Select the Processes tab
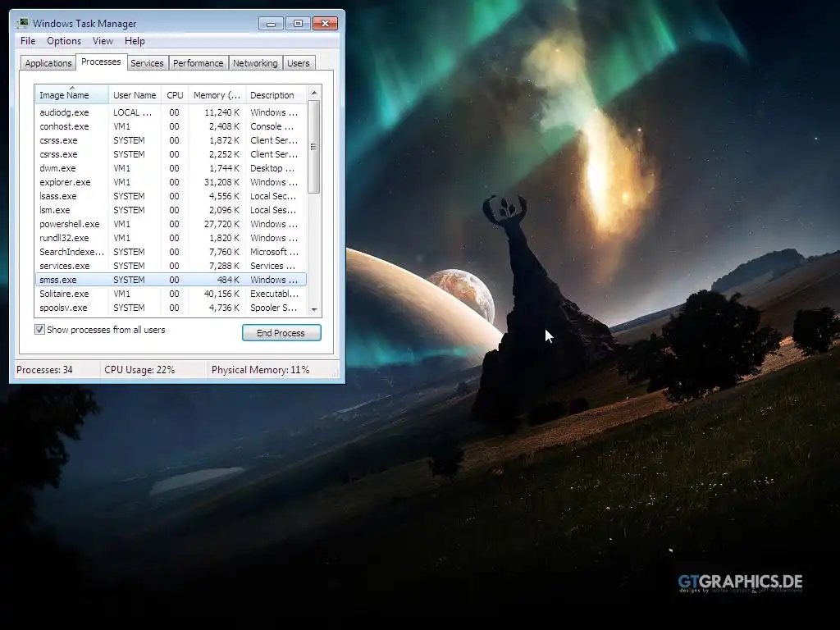840x630 pixels. tap(101, 62)
